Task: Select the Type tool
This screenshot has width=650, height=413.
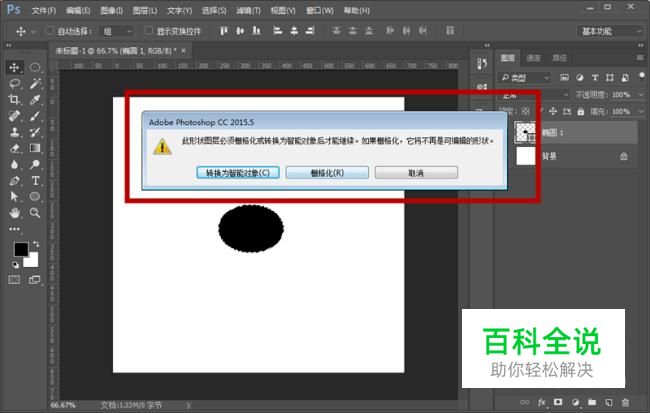Action: [x=35, y=180]
